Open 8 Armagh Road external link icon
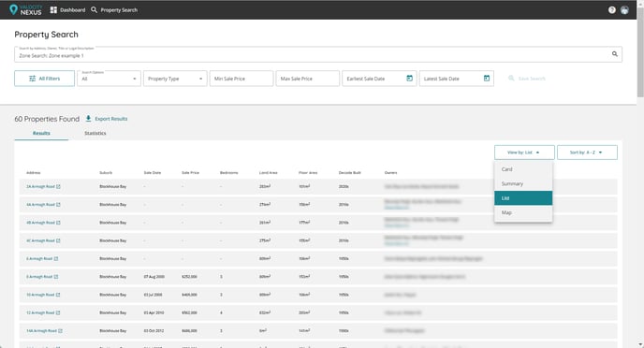The height and width of the screenshot is (348, 644). (x=56, y=277)
